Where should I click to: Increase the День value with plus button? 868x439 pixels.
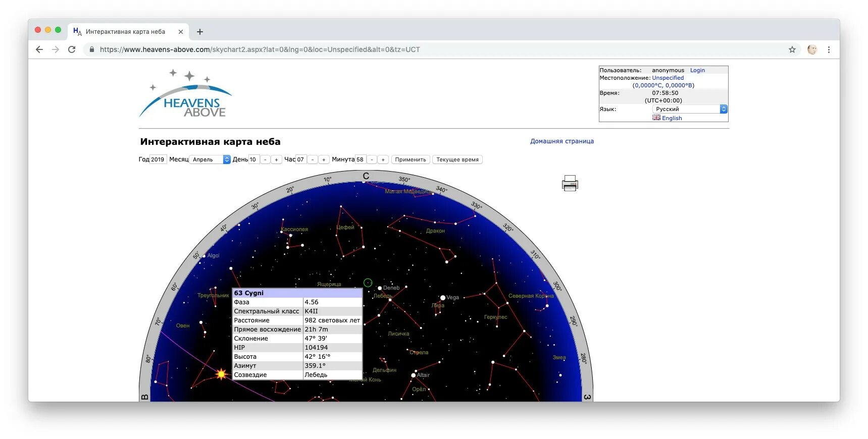pyautogui.click(x=276, y=159)
